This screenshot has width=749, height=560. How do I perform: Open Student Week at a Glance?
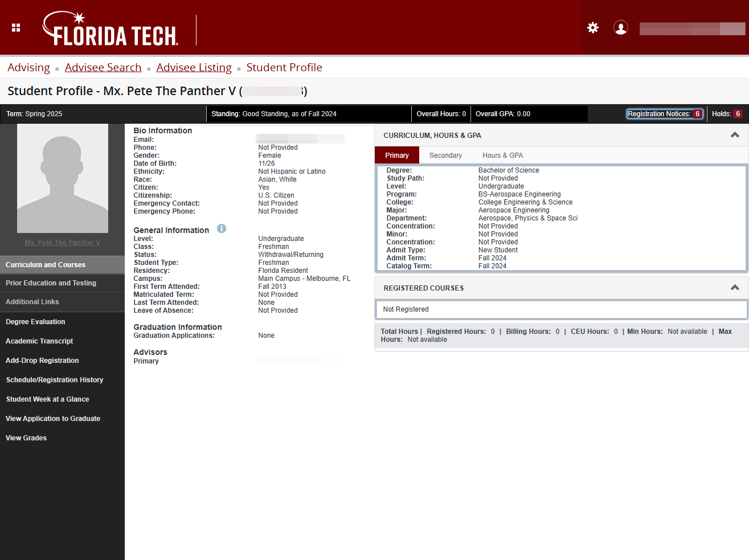point(47,399)
